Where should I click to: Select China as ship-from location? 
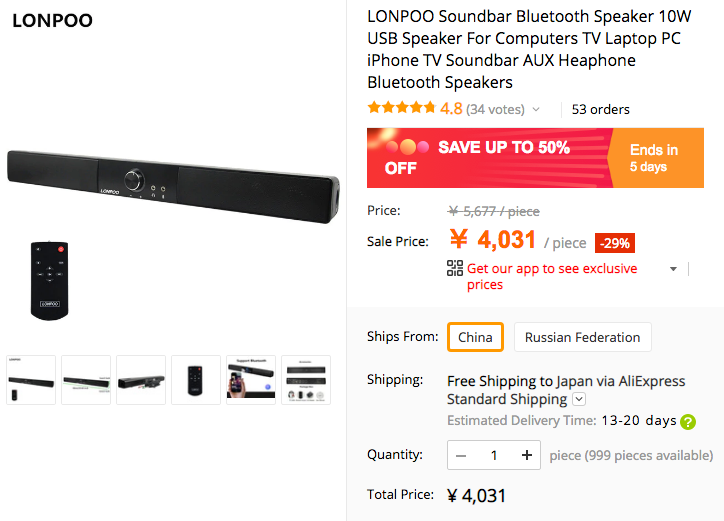475,337
